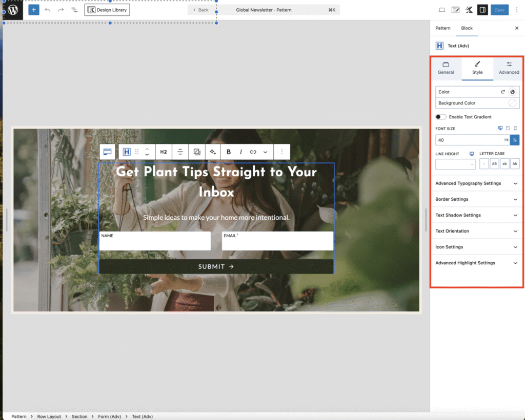Open the Background Color swatch
The width and height of the screenshot is (525, 420).
[512, 103]
